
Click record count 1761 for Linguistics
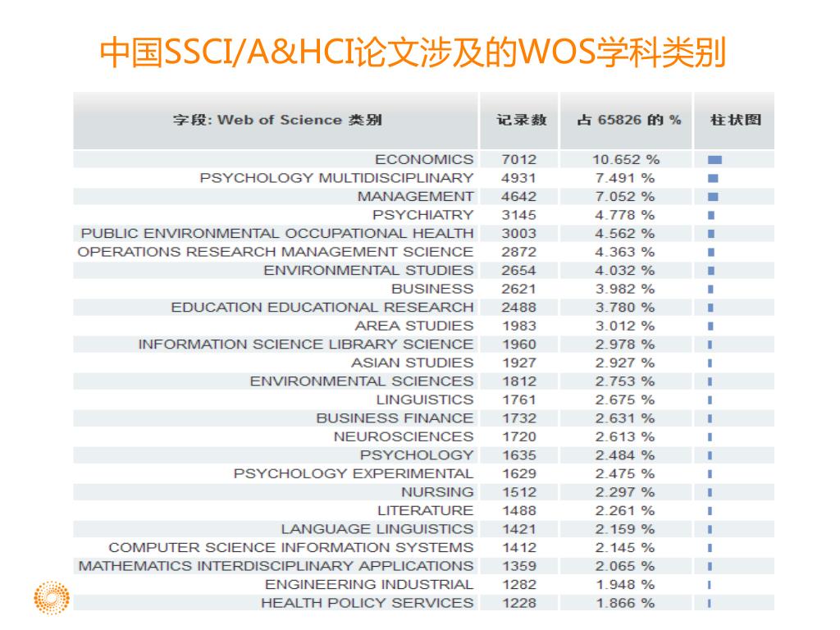pyautogui.click(x=518, y=399)
